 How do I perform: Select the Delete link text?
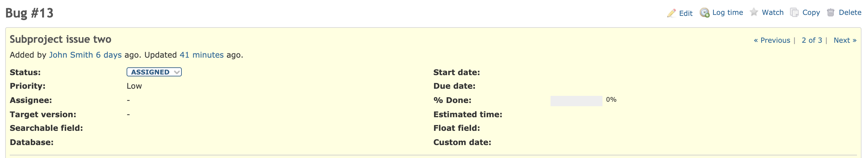[850, 12]
